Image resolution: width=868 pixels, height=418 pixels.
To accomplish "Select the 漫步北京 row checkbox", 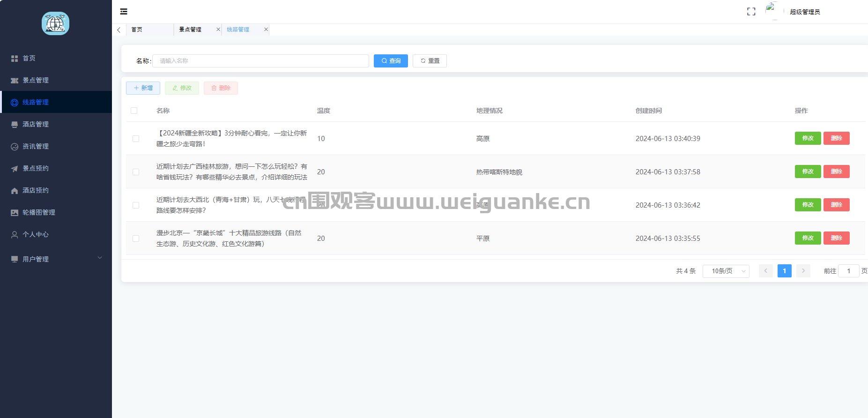I will click(x=136, y=239).
